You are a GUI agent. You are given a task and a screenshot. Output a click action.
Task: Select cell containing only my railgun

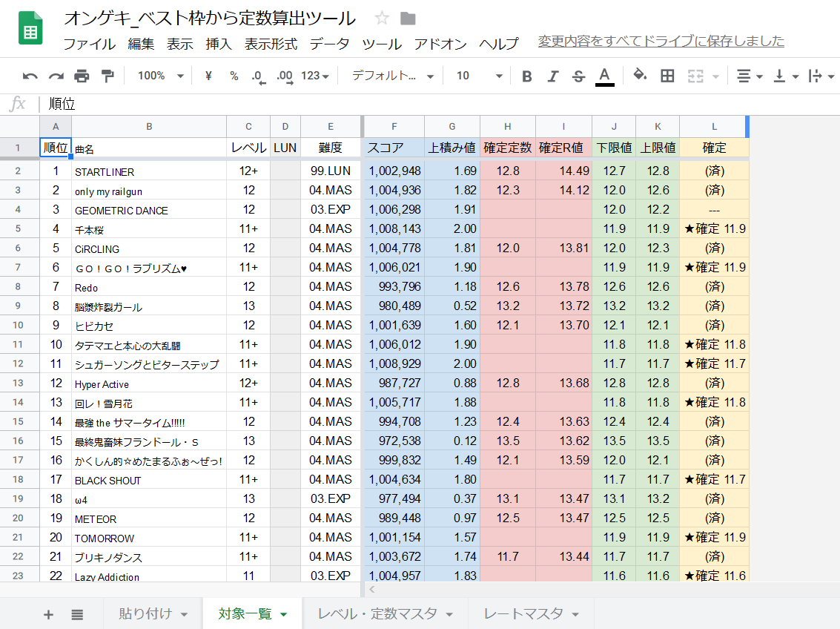pyautogui.click(x=149, y=191)
